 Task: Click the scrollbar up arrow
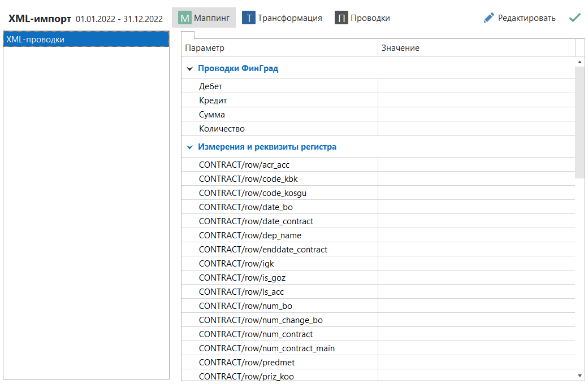[x=580, y=62]
